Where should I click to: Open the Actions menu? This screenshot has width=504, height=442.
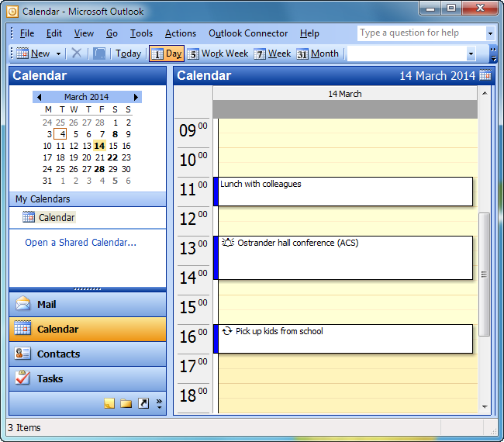[x=181, y=33]
